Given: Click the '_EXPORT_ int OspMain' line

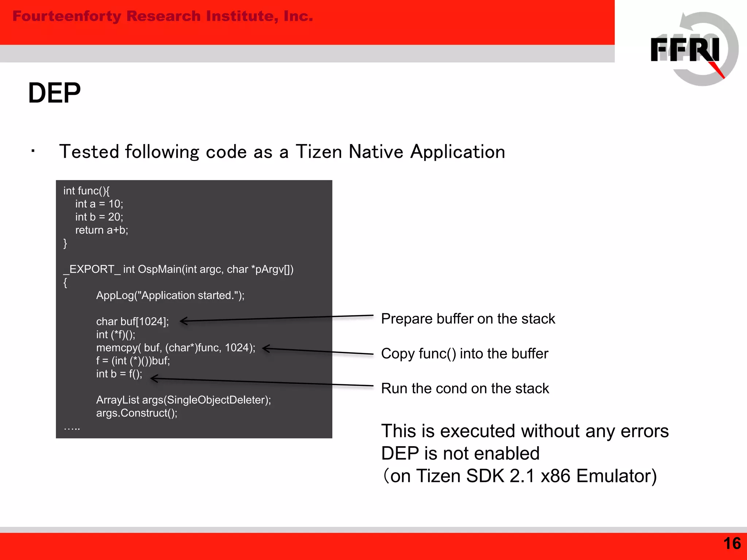Looking at the screenshot, I should [178, 269].
